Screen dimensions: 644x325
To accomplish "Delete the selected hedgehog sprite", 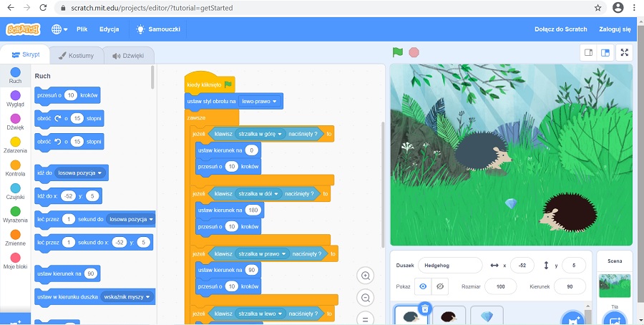I will click(x=425, y=308).
